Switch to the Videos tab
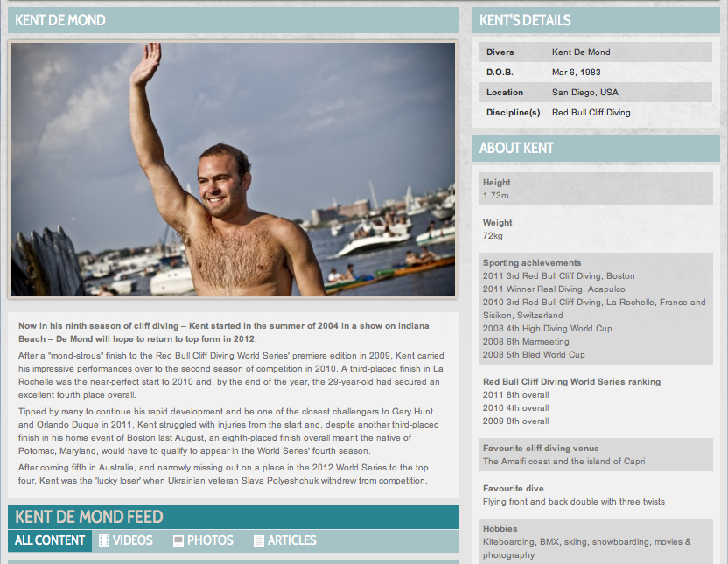 click(126, 540)
